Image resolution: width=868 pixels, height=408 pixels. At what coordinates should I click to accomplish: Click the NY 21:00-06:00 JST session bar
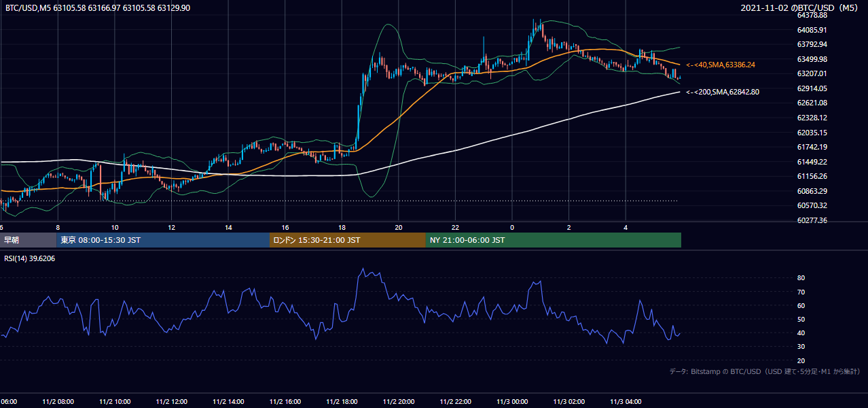click(554, 240)
